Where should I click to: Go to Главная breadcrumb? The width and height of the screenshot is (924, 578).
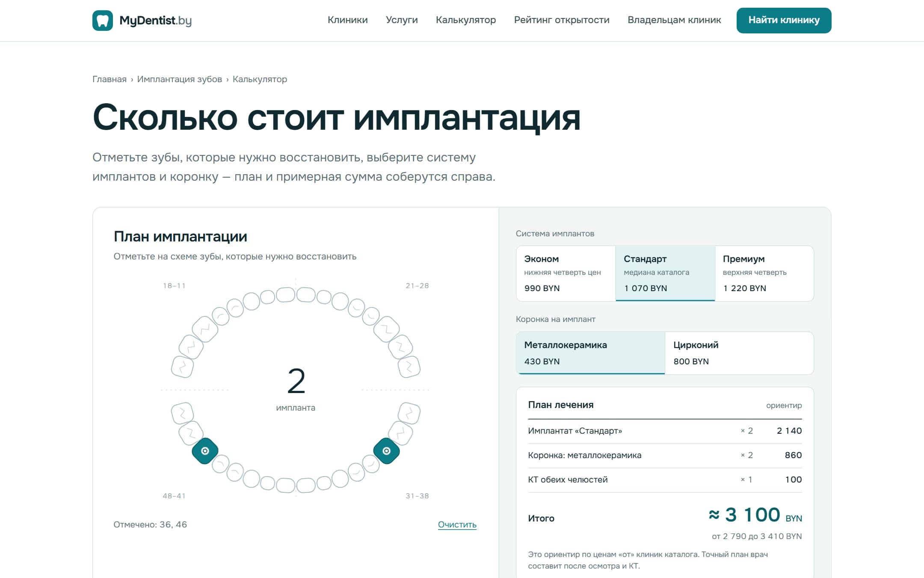(x=110, y=79)
